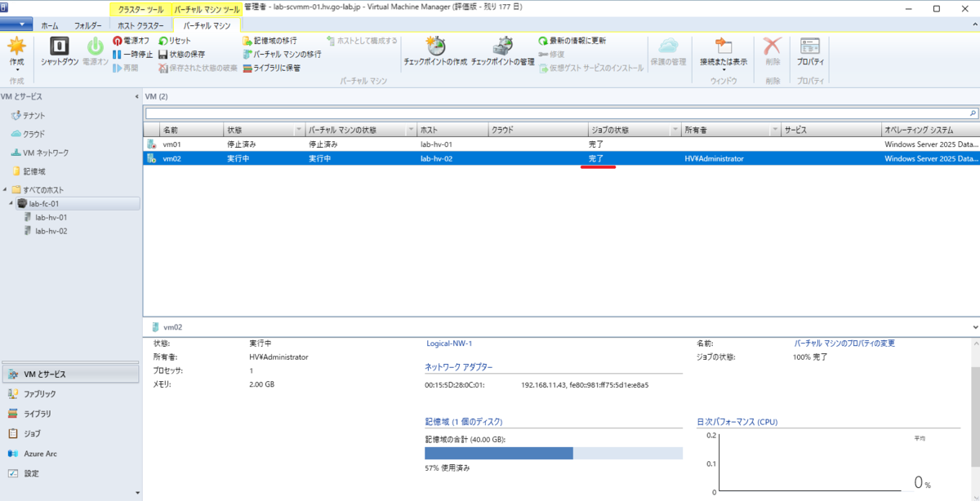The width and height of the screenshot is (980, 501).
Task: Select VM ネットワーク in navigation pane
Action: click(x=40, y=153)
